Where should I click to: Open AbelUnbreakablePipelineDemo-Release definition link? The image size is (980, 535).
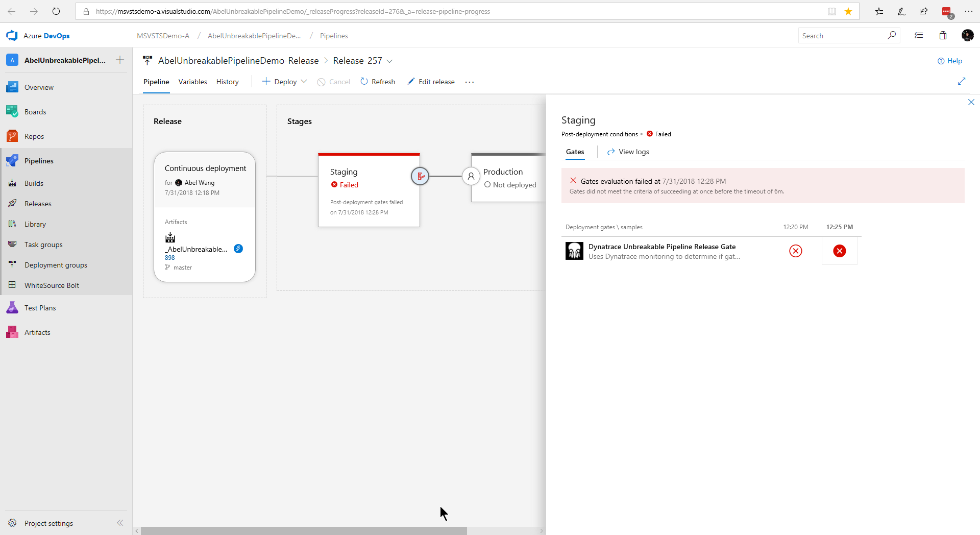[x=238, y=61]
